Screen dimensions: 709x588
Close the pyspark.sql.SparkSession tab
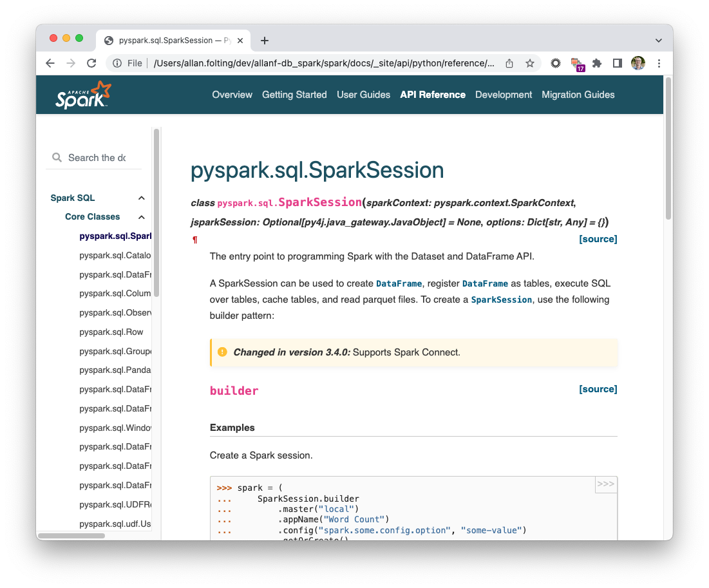point(240,41)
